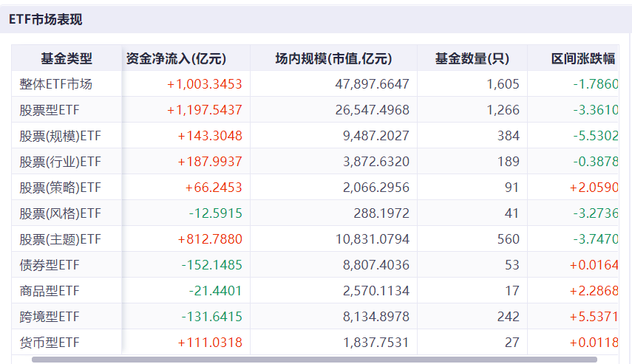Click the net inflow value +812.7880
The image size is (632, 364).
210,239
